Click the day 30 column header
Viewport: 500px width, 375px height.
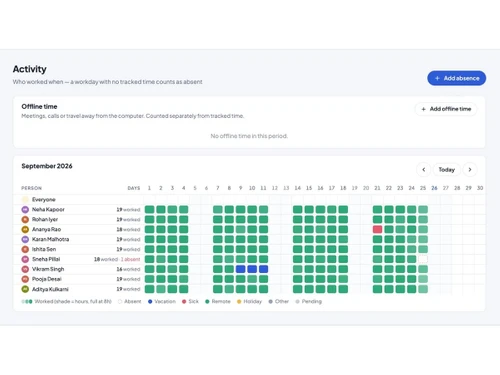click(480, 188)
